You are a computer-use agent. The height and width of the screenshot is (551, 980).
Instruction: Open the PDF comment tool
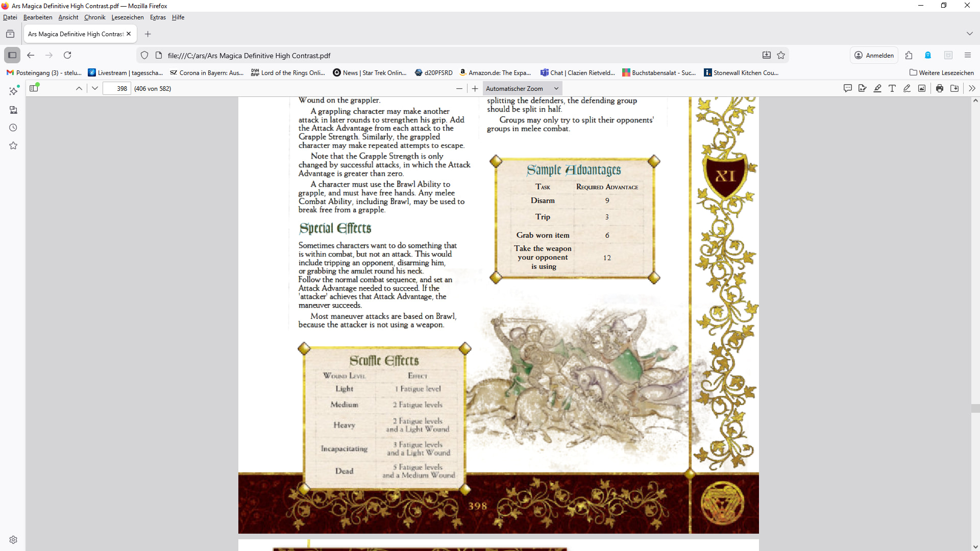click(x=848, y=88)
